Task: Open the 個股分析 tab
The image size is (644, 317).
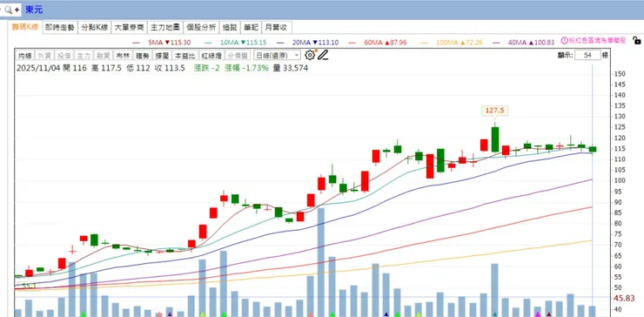Action: (201, 28)
